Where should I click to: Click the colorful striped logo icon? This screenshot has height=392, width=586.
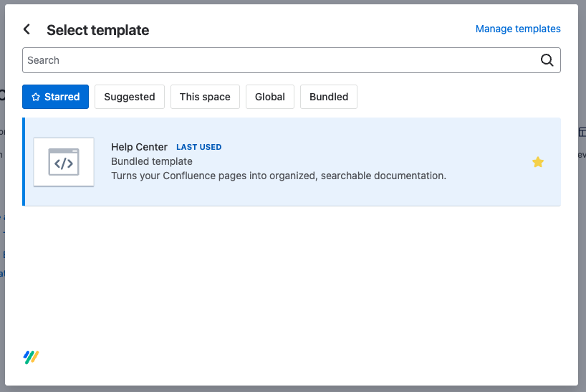(31, 358)
